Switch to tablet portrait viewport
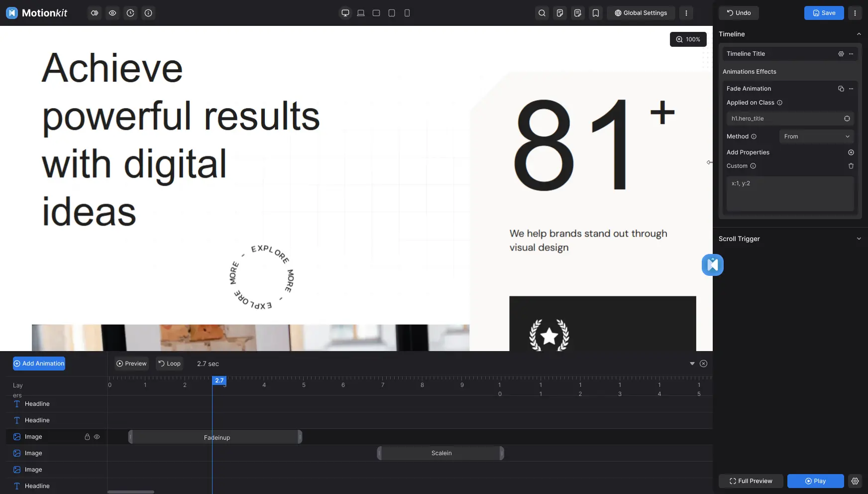868x494 pixels. pyautogui.click(x=392, y=13)
